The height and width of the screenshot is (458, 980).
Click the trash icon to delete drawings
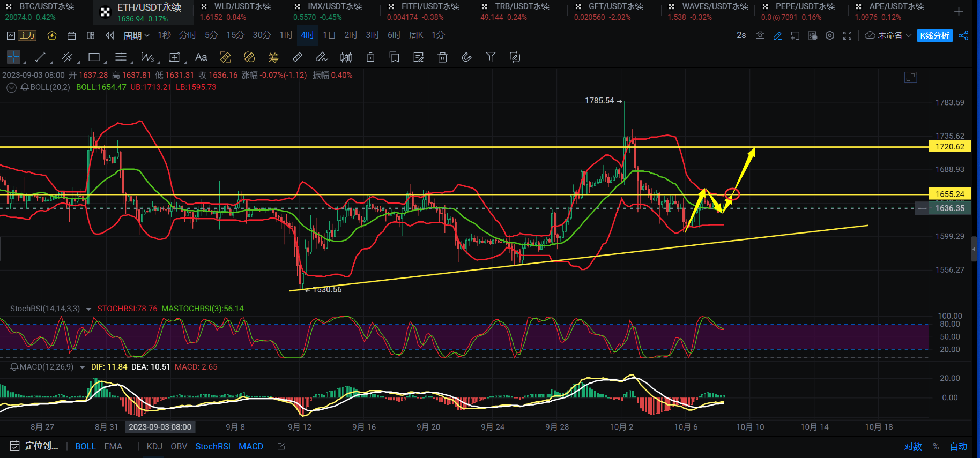(x=442, y=57)
